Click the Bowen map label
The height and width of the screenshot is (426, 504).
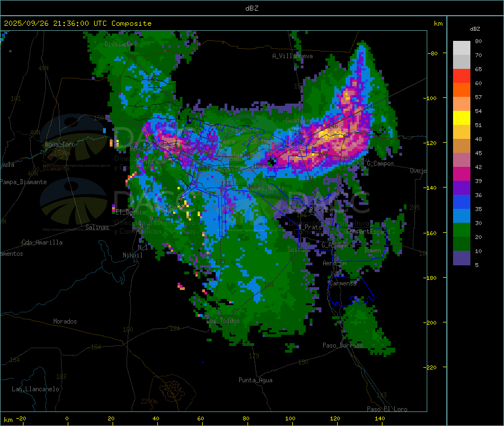tap(373, 250)
